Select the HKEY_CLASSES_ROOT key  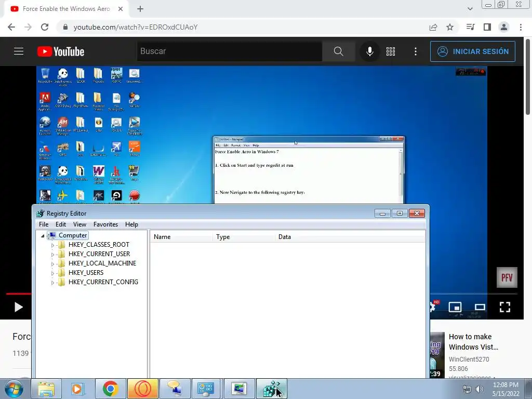point(99,245)
